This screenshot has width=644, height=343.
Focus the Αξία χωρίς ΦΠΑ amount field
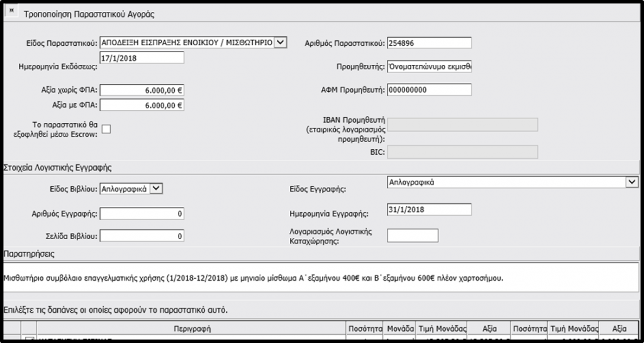click(142, 90)
